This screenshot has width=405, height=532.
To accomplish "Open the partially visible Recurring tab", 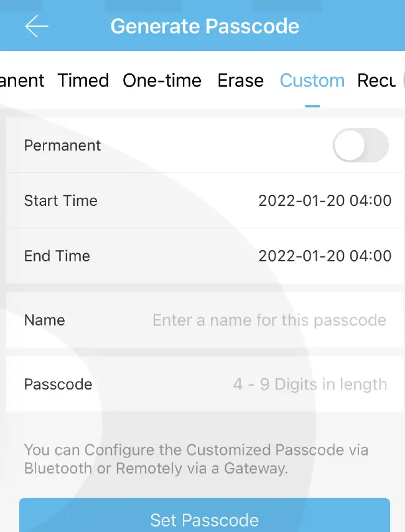I will (x=377, y=81).
